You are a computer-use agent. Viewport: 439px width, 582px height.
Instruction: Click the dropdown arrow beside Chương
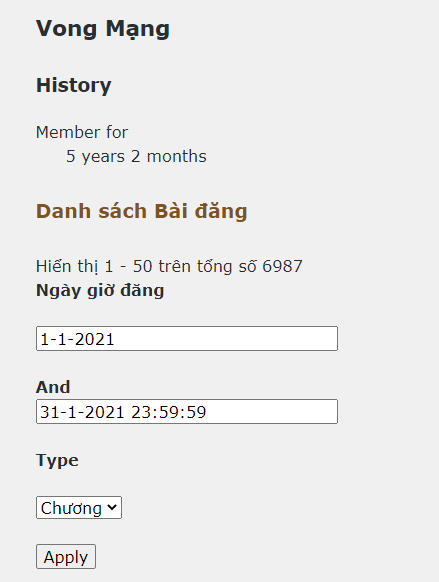pos(112,507)
